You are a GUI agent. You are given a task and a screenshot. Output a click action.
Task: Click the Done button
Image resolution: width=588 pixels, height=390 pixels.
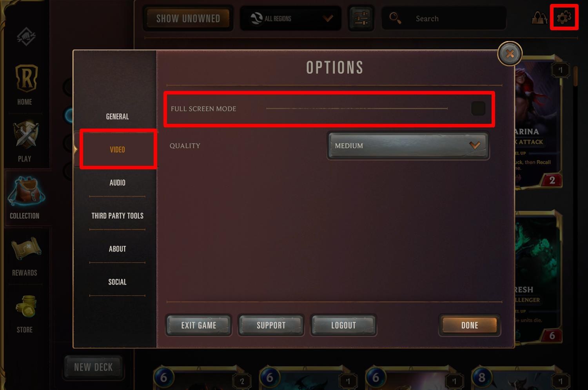click(x=470, y=325)
